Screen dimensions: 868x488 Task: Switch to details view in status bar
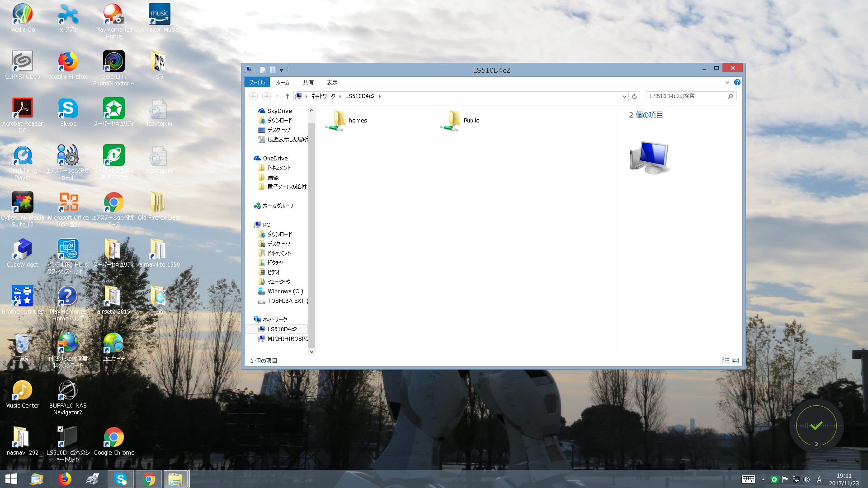[725, 361]
